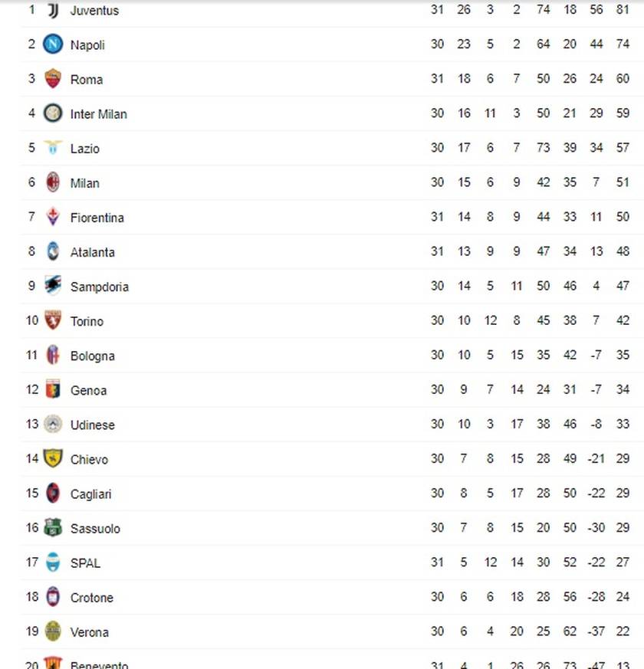Click the Chievo yellow crest icon
This screenshot has height=669, width=644.
point(53,459)
